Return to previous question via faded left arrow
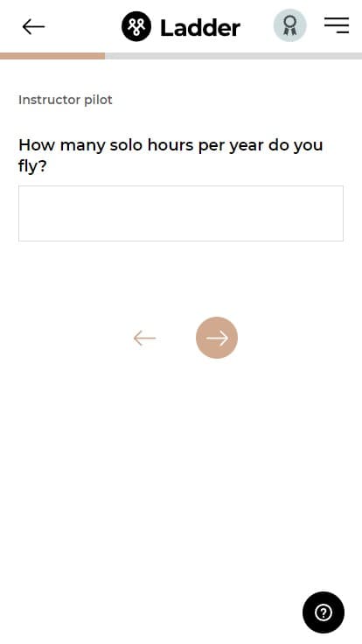 144,338
